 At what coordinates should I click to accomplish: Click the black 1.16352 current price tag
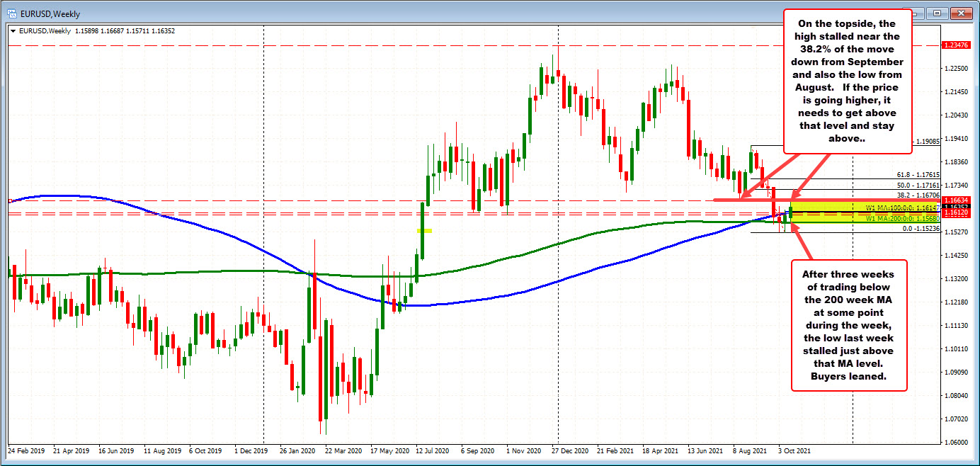pos(957,207)
